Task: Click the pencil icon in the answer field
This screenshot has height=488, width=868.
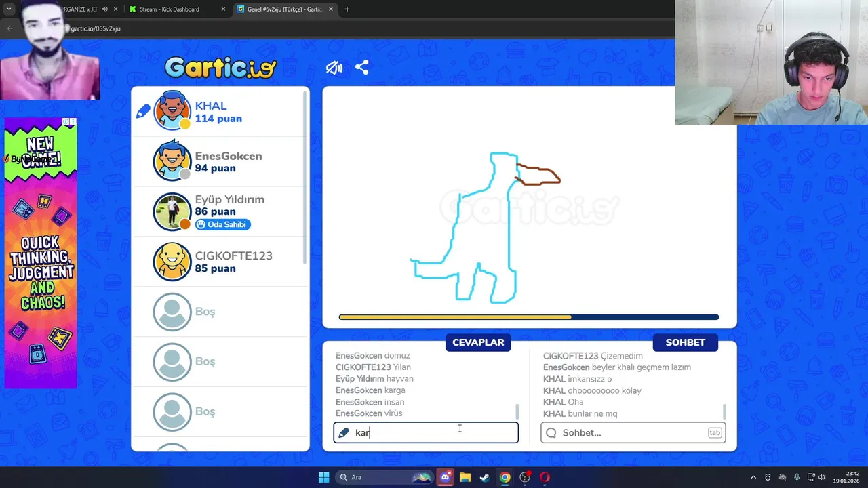Action: tap(344, 432)
